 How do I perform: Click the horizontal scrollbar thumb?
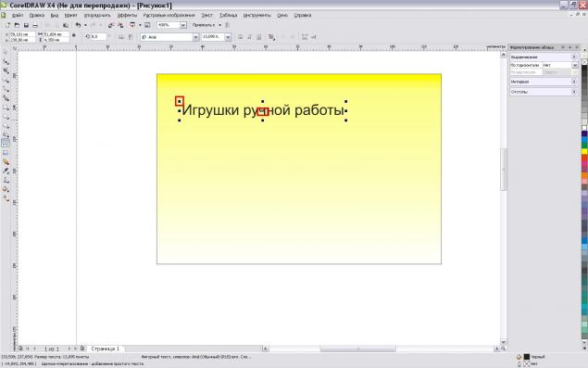point(357,349)
